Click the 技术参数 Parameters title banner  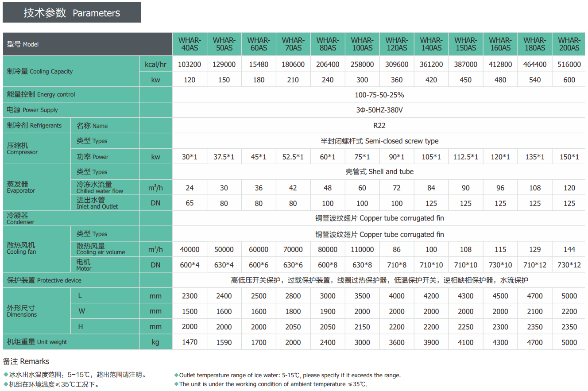(72, 13)
